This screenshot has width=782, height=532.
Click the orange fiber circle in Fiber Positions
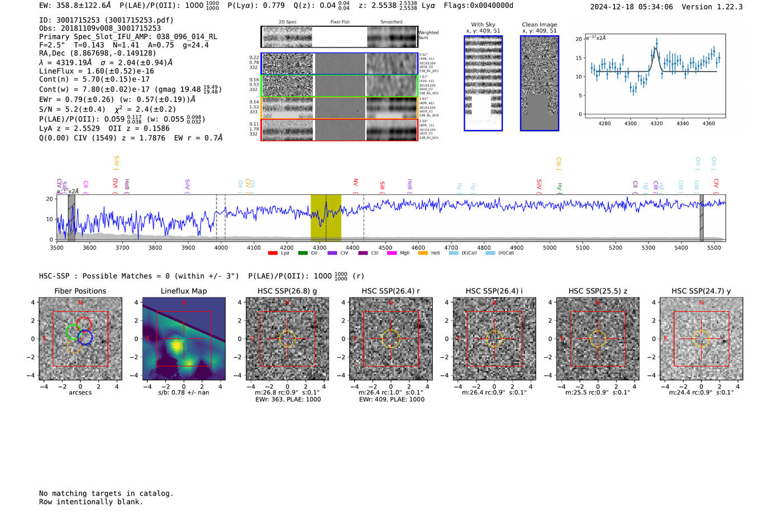pos(74,345)
